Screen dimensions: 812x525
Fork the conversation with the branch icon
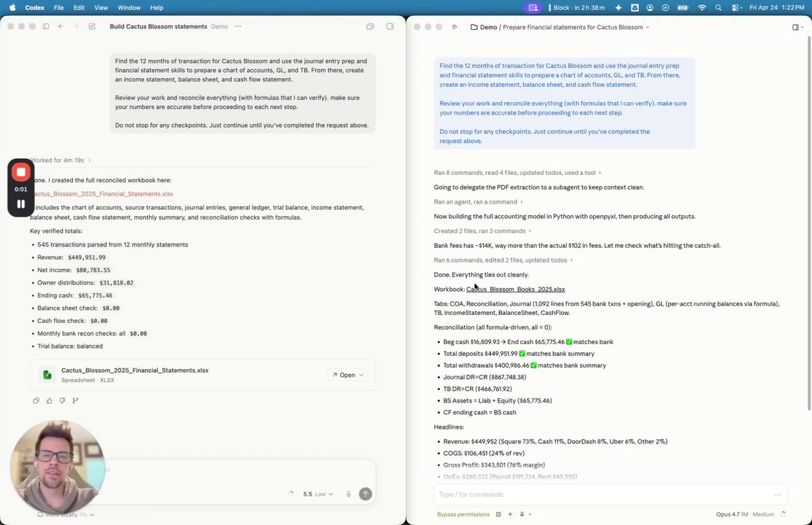[76, 401]
